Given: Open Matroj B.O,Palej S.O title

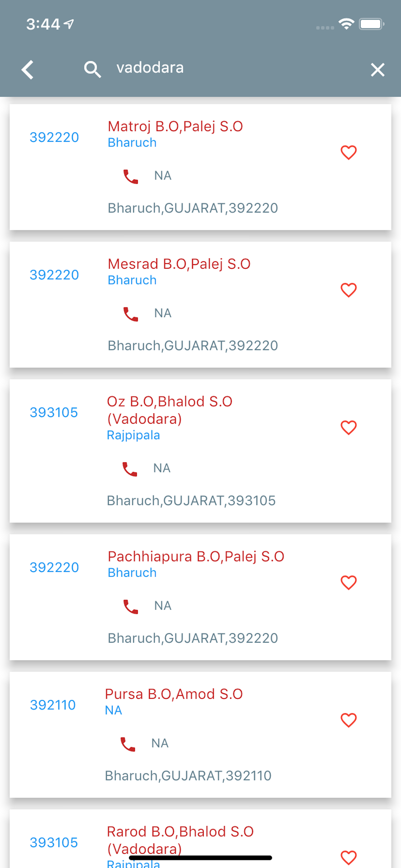Looking at the screenshot, I should click(175, 127).
